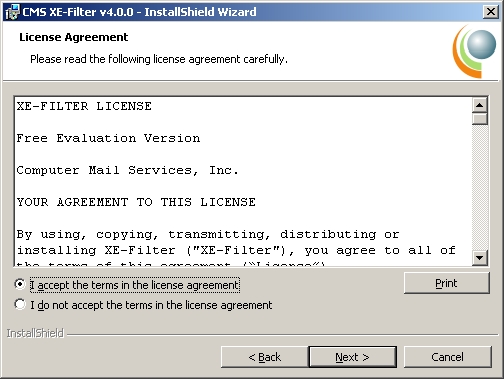Proceed with the Next button

353,357
